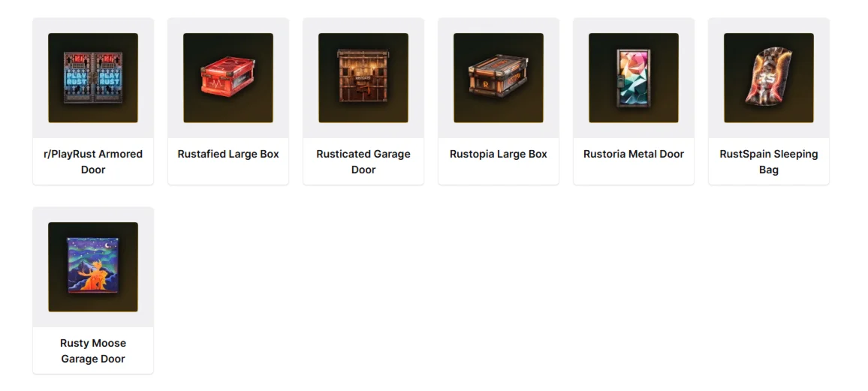View the Rusty Moose Garage Door artwork
Screen dimensions: 868x391
[x=93, y=267]
